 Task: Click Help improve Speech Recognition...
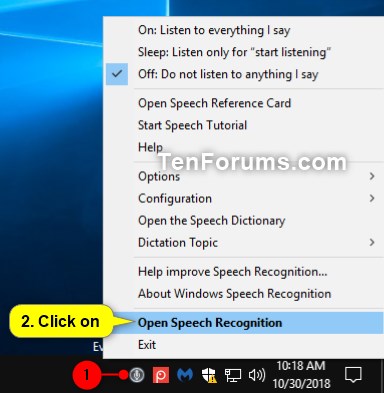coord(243,272)
